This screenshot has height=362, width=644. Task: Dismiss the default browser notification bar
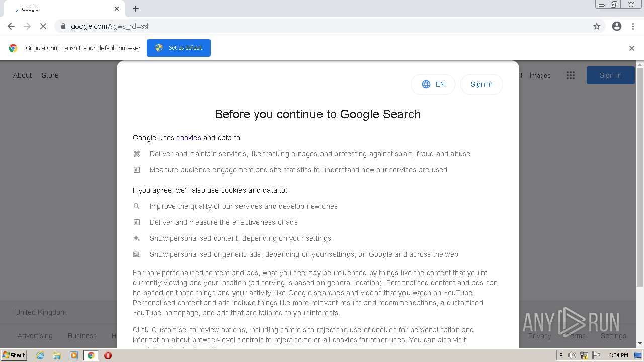pos(631,48)
